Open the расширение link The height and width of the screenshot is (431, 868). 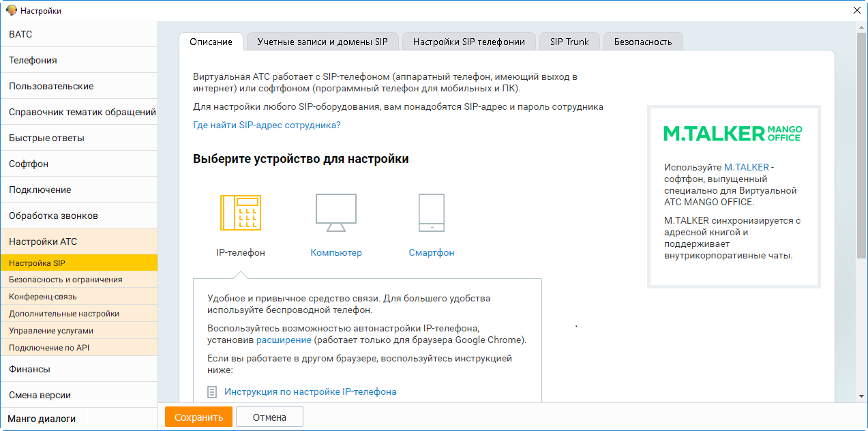pyautogui.click(x=284, y=340)
